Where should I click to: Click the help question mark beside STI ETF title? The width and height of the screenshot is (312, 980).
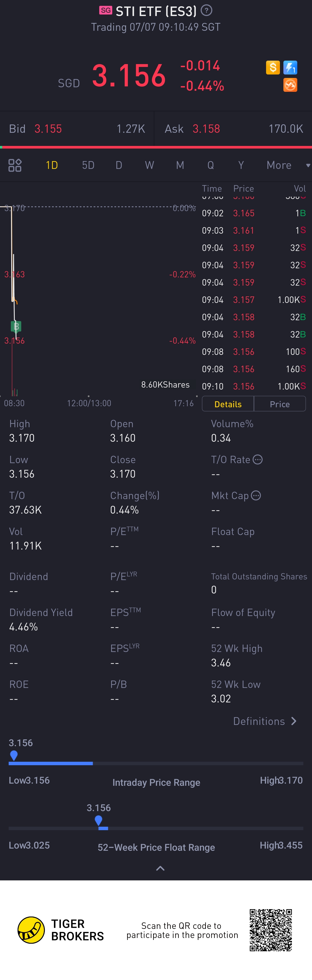(x=206, y=11)
